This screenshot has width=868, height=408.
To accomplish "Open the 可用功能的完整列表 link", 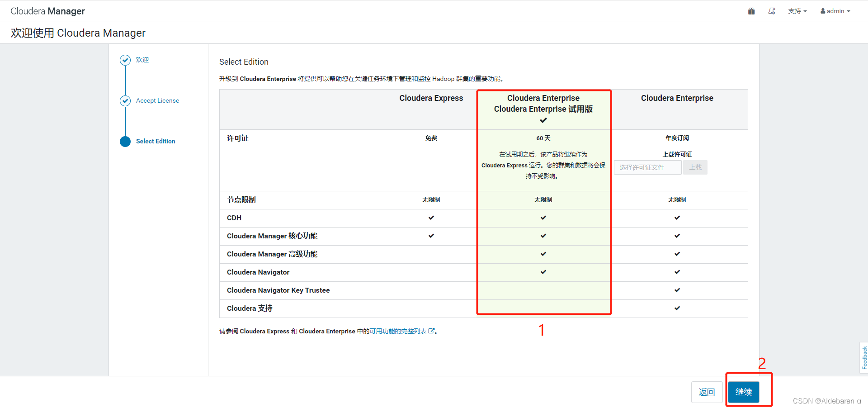I will click(x=398, y=331).
